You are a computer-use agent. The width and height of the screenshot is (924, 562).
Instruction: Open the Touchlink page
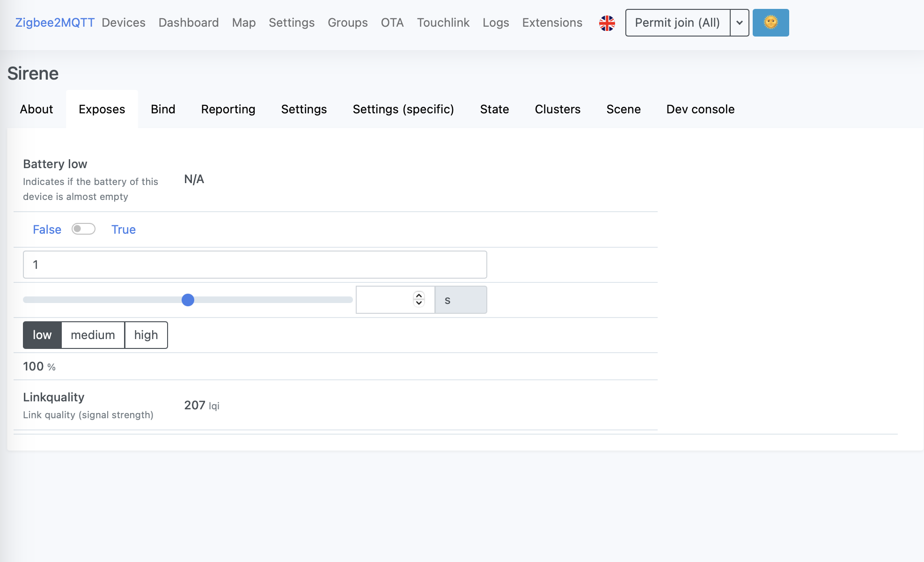(x=443, y=22)
